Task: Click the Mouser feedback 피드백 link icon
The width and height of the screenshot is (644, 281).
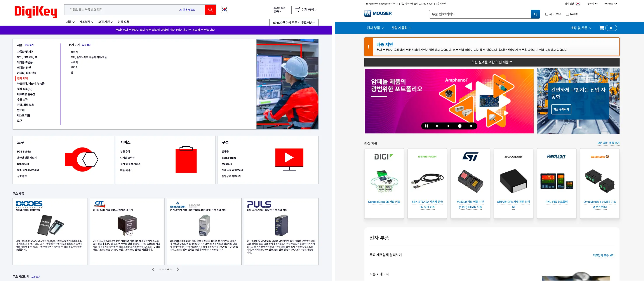Action: (438, 4)
